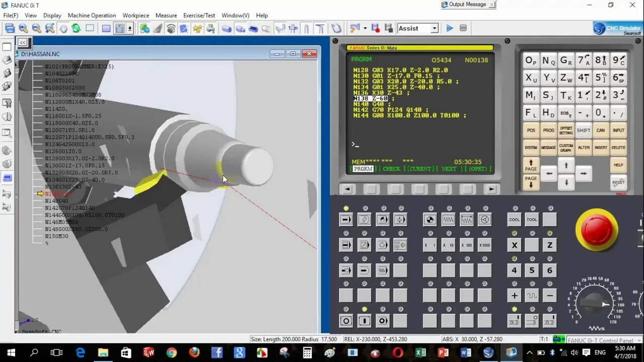Click the softkey right arrow below CRT

coord(492,190)
